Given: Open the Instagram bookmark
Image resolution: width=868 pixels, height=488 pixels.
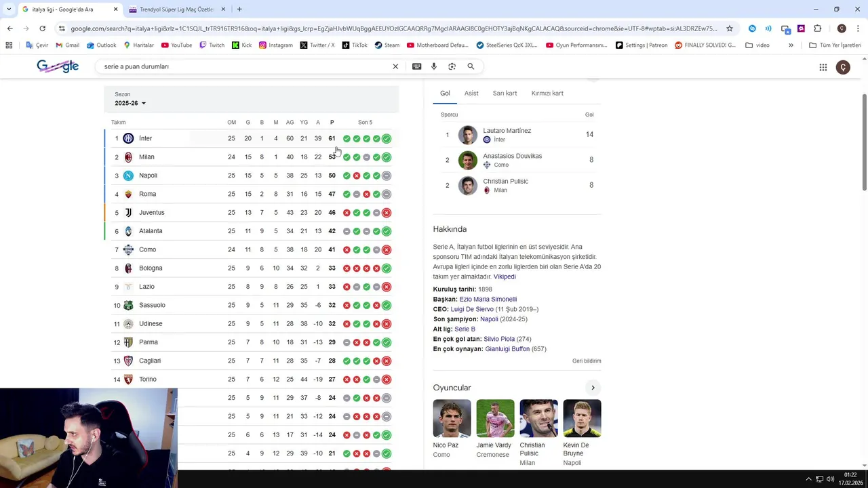Looking at the screenshot, I should tap(276, 45).
